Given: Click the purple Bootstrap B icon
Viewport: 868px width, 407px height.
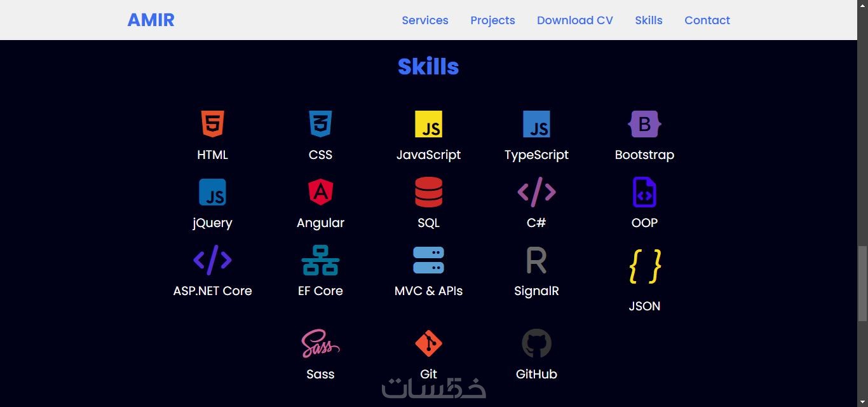Looking at the screenshot, I should point(644,124).
